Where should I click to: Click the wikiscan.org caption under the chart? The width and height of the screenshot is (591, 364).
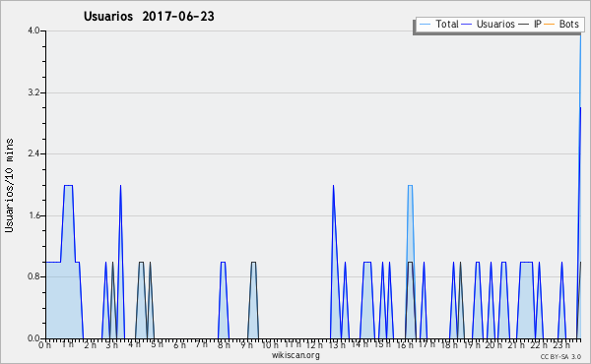(x=295, y=355)
